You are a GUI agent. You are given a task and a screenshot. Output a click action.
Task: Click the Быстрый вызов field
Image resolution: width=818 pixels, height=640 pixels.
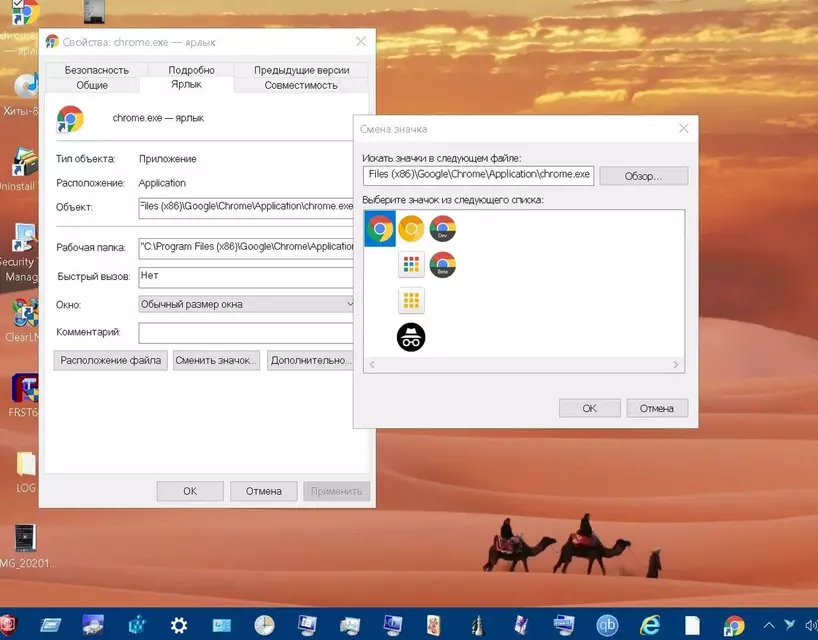click(246, 277)
